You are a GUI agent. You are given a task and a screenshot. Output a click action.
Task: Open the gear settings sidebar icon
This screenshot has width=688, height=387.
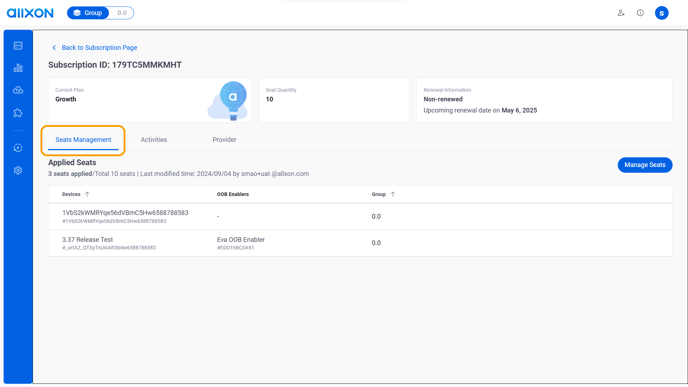click(18, 170)
